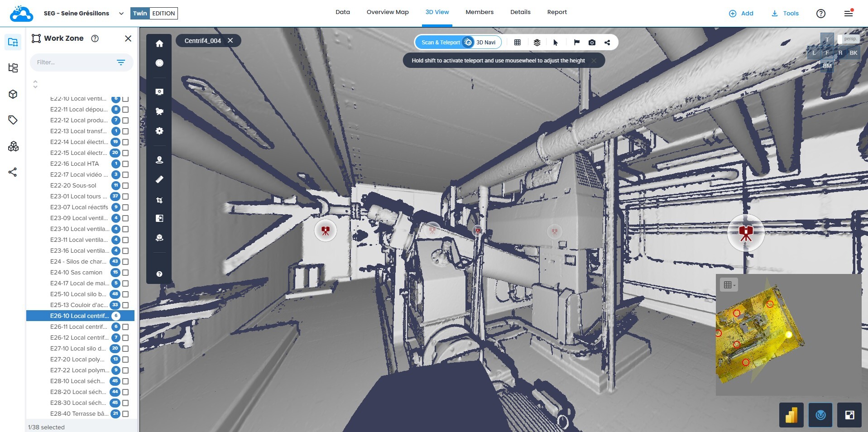Open the minimap grid dropdown

point(729,285)
